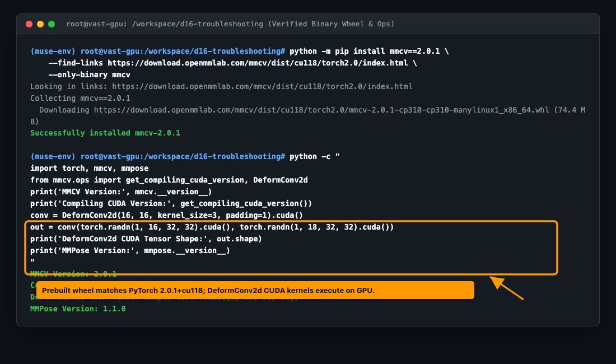Image resolution: width=616 pixels, height=364 pixels.
Task: Click the print('Compiling CUDA Version:') code line
Action: tap(171, 203)
